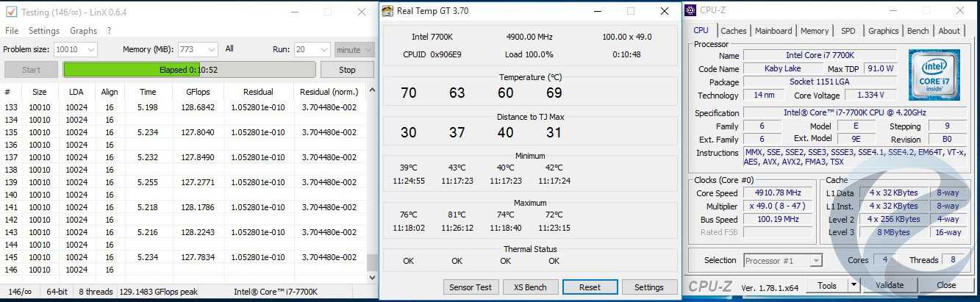Expand the Memory (MiB) combo box

pyautogui.click(x=211, y=49)
